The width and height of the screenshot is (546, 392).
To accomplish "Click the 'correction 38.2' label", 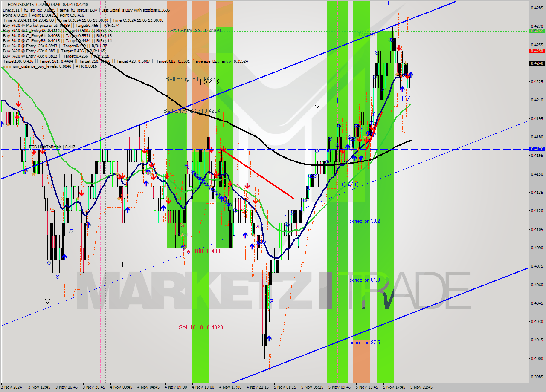I will click(364, 221).
